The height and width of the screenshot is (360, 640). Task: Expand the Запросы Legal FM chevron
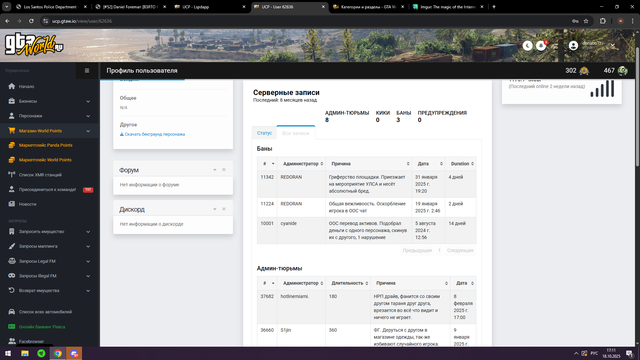[88, 261]
